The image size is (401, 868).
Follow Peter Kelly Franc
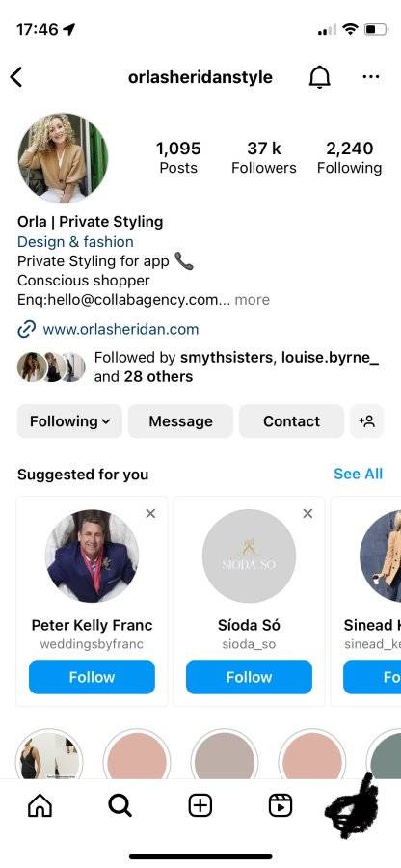coord(92,677)
